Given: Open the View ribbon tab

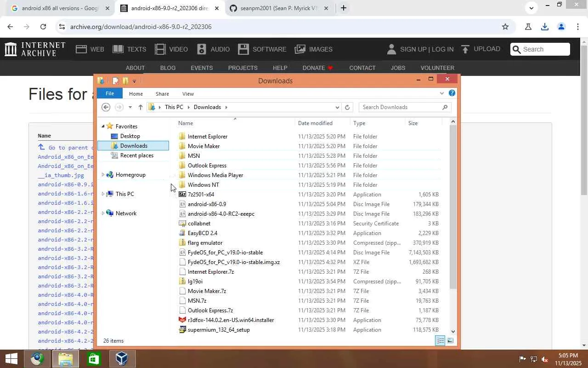Looking at the screenshot, I should pyautogui.click(x=188, y=94).
